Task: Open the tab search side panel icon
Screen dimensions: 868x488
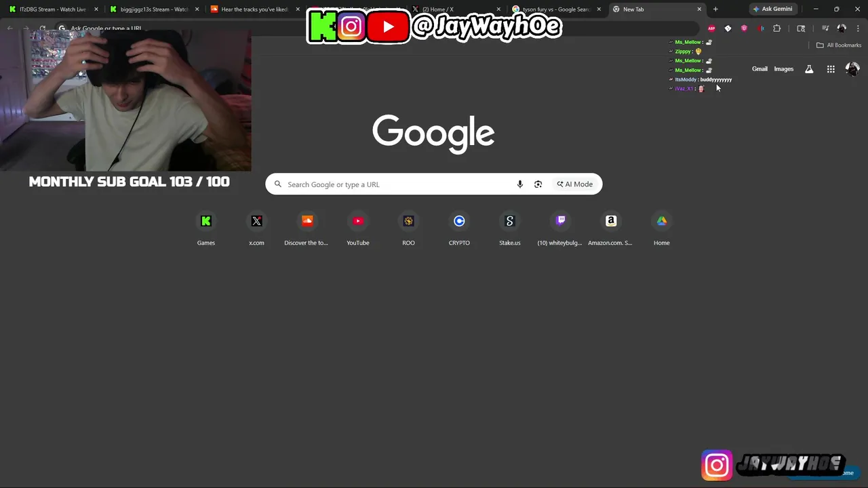Action: [x=801, y=28]
